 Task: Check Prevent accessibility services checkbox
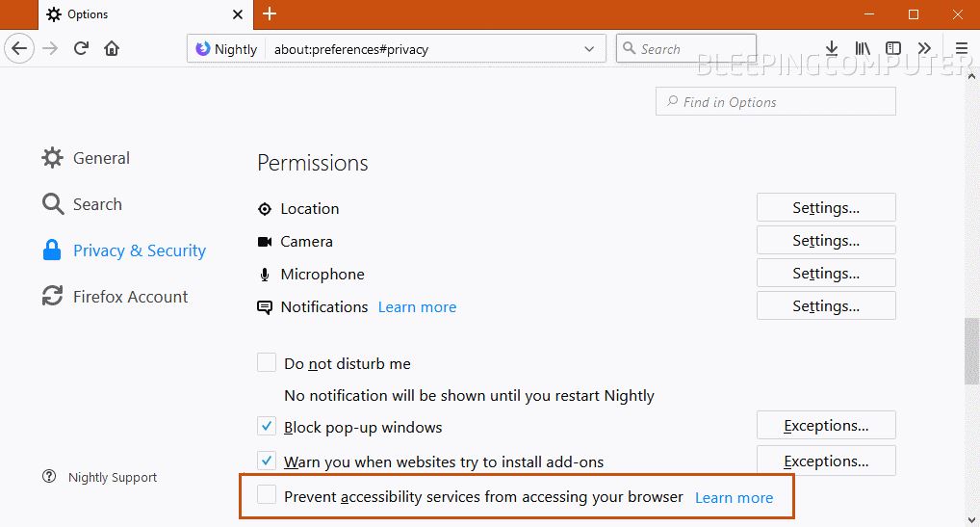[x=267, y=494]
